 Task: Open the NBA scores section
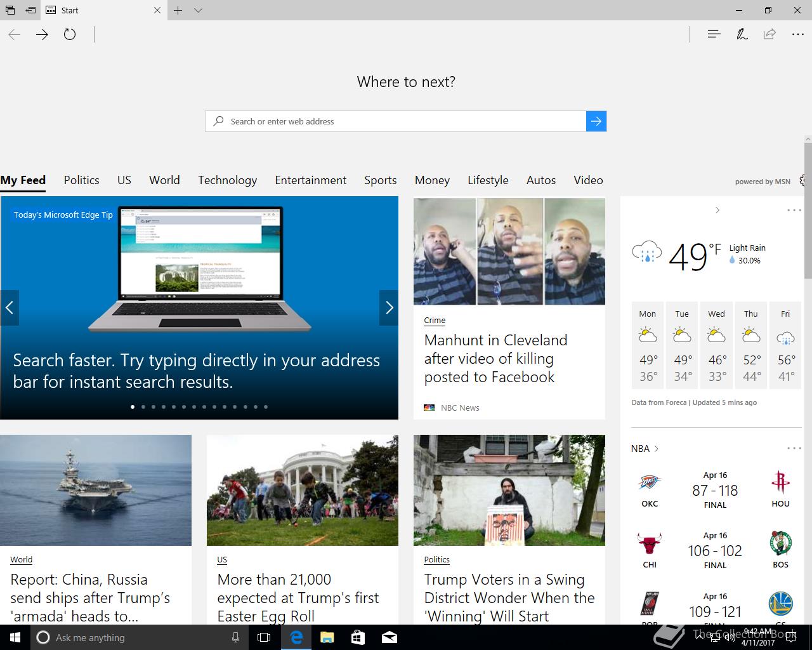pyautogui.click(x=645, y=449)
